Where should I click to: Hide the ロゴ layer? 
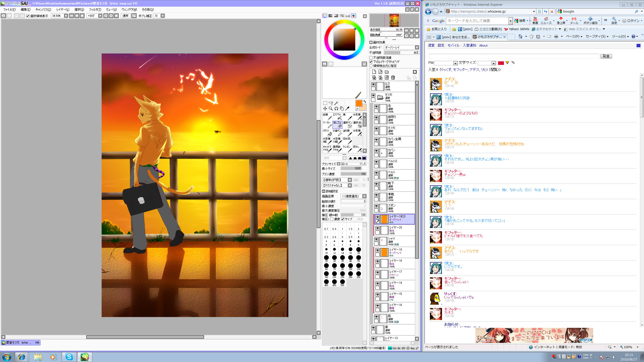373,84
